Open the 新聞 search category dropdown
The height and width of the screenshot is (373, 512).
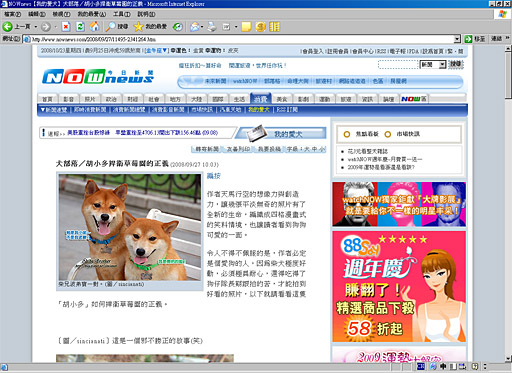coord(433,65)
